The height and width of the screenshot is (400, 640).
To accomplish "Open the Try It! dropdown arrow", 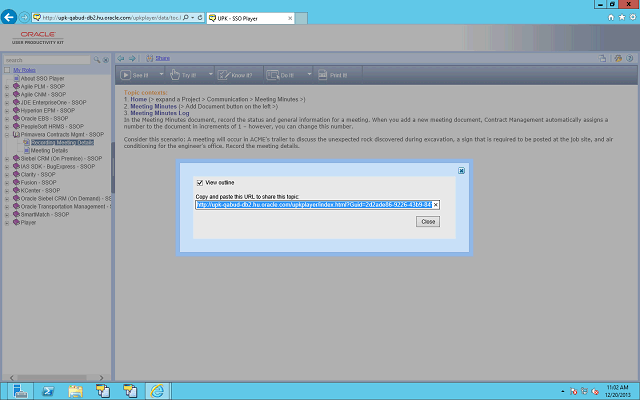I will (211, 74).
